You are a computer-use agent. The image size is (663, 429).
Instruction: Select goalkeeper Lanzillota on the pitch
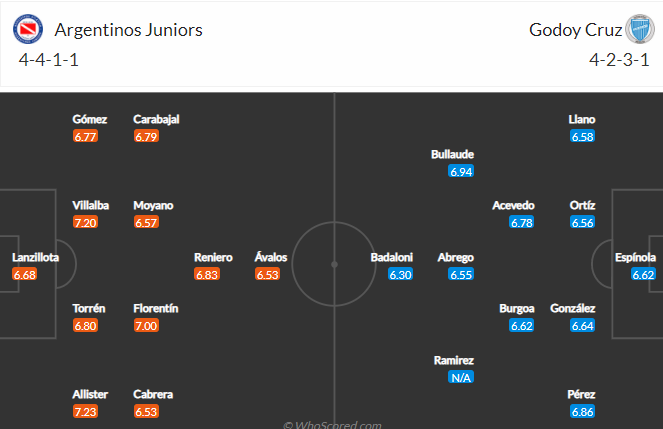pyautogui.click(x=35, y=257)
